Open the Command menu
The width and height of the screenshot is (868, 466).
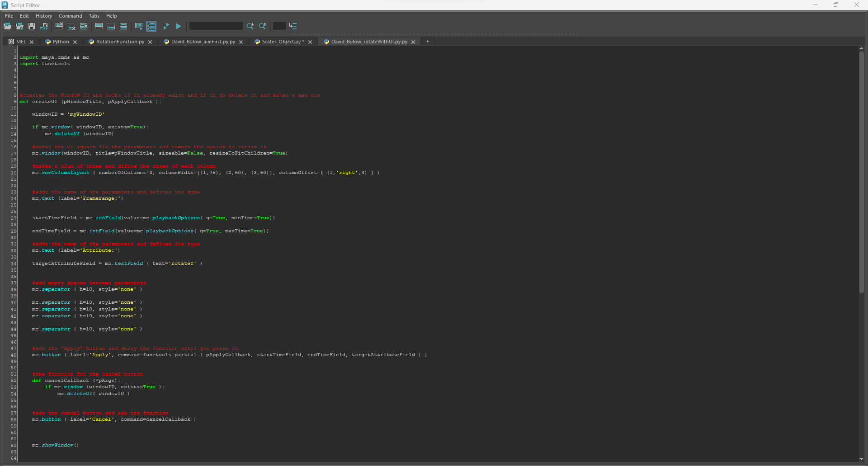pyautogui.click(x=71, y=16)
